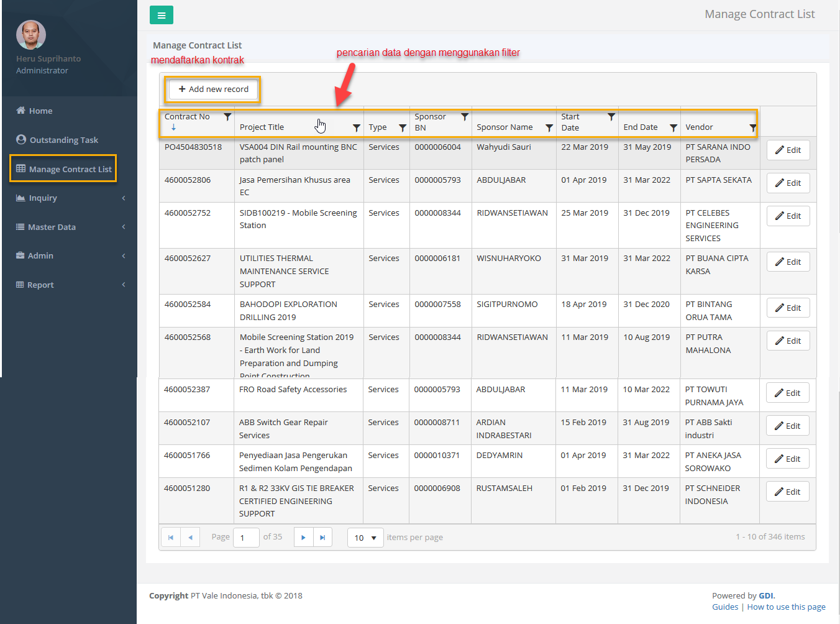Open the End Date column filter icon
Viewport: 840px width, 624px height.
point(673,127)
